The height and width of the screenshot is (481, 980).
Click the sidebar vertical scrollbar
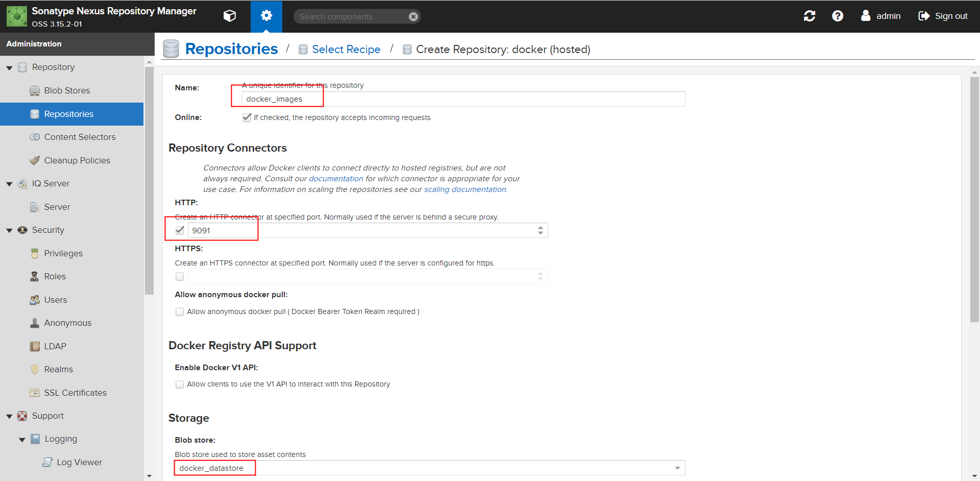click(x=149, y=180)
